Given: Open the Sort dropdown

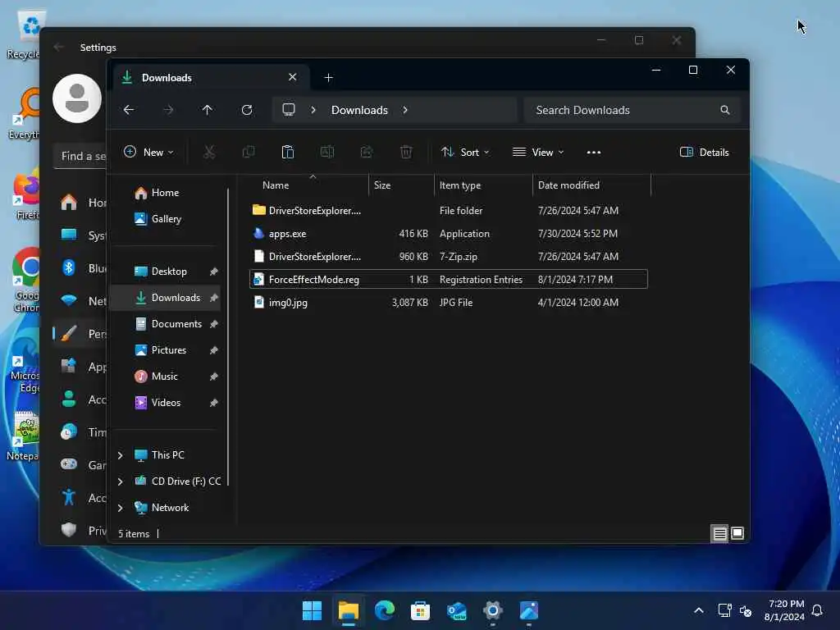Looking at the screenshot, I should (465, 152).
